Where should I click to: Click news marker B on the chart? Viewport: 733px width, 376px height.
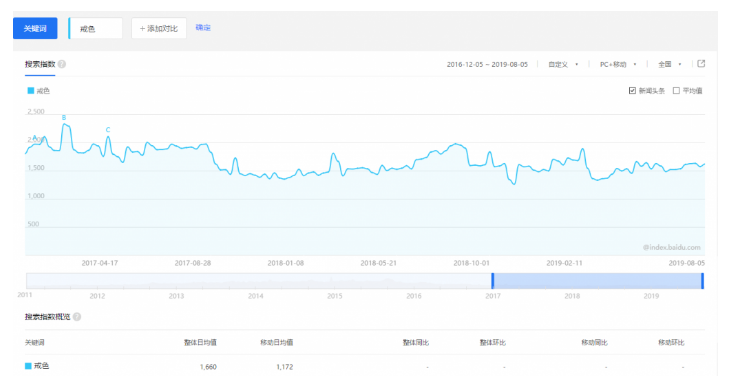[x=64, y=118]
